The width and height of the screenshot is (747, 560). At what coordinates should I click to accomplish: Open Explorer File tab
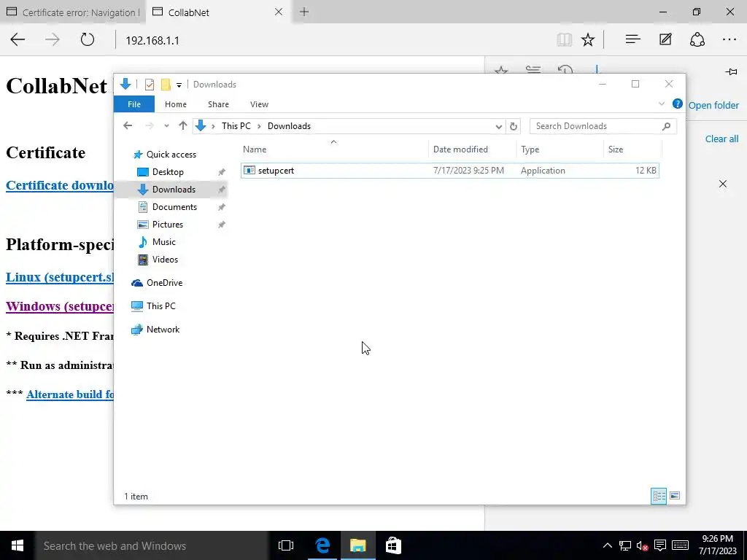tap(134, 104)
